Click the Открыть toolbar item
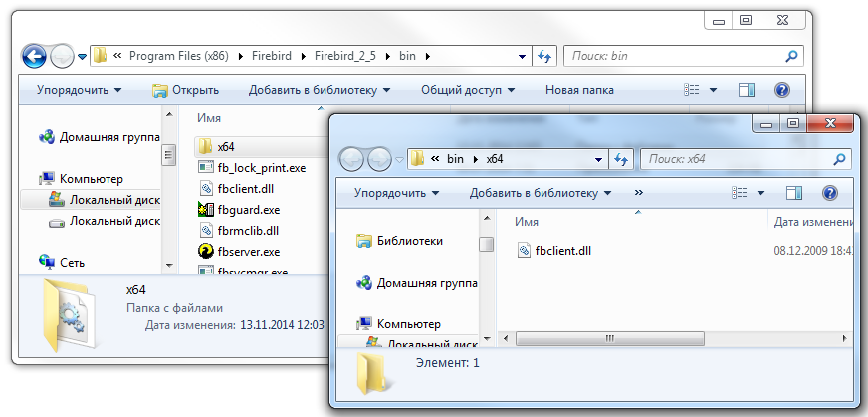The image size is (868, 417). pos(185,90)
